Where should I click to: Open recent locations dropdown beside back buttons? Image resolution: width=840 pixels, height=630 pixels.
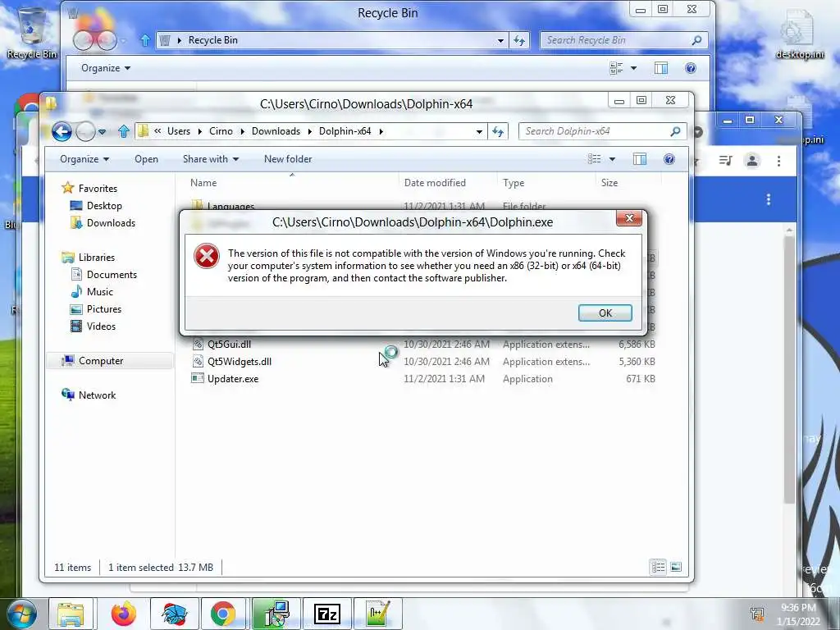pos(102,132)
